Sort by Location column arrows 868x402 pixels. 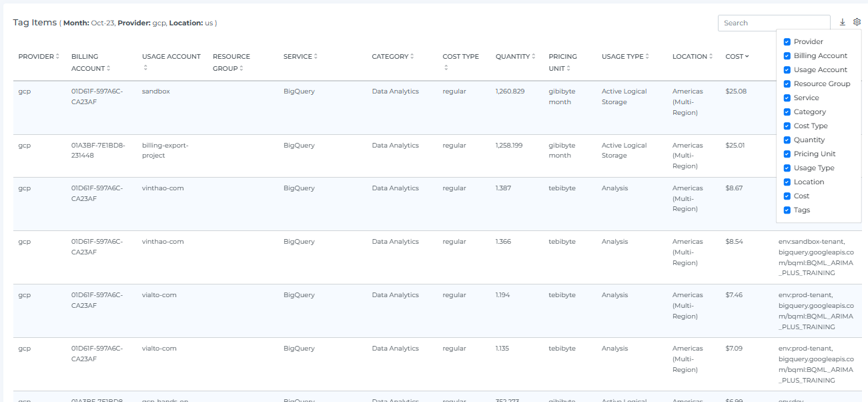pyautogui.click(x=711, y=57)
